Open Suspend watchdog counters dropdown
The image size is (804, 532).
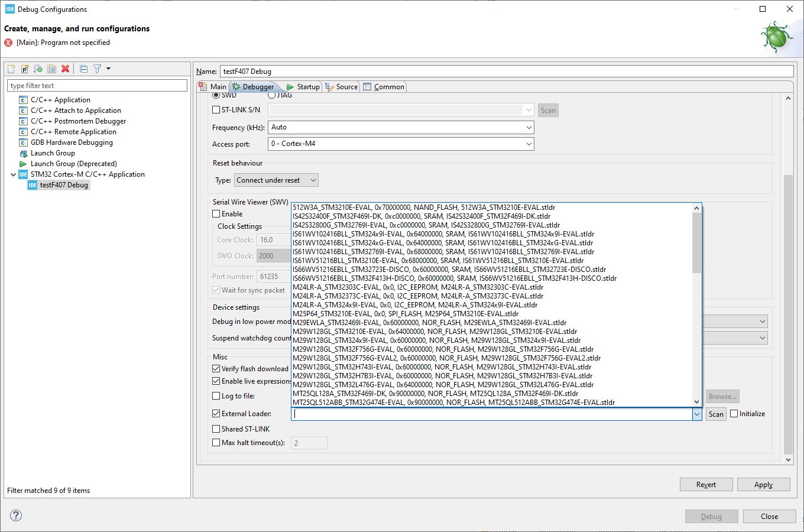point(762,338)
